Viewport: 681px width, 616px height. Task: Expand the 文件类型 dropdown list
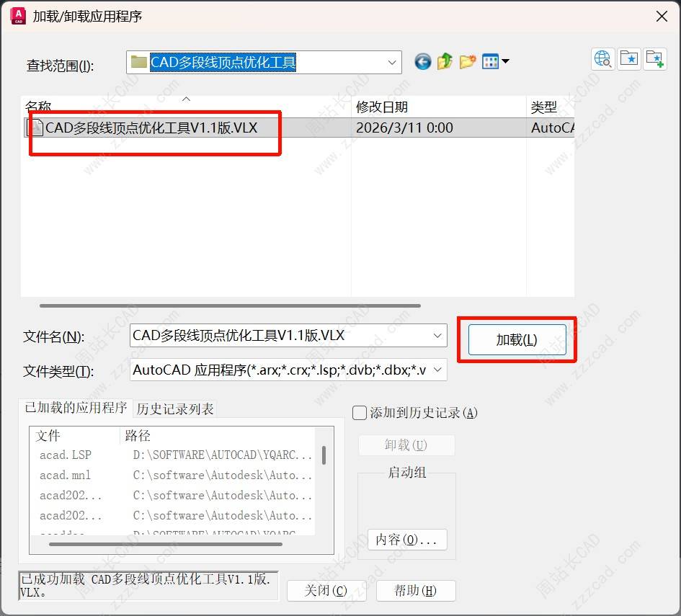coord(437,370)
